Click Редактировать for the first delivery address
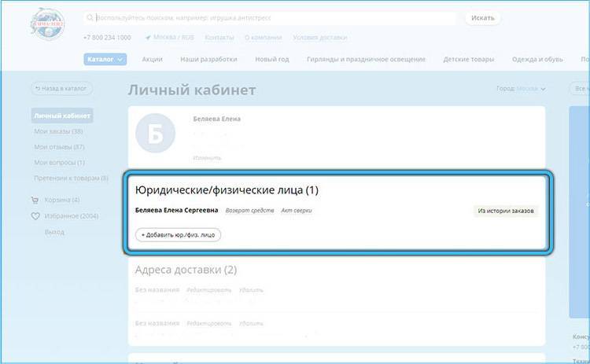The height and width of the screenshot is (364, 590). coord(208,290)
